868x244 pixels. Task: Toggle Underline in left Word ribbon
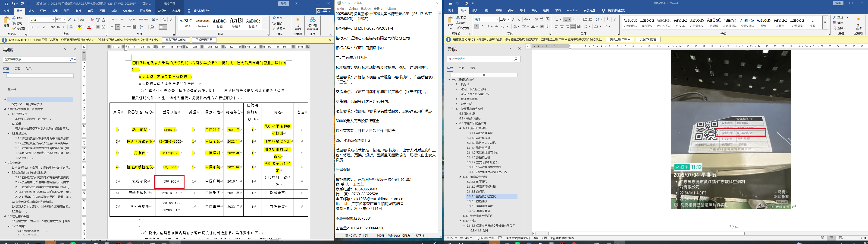[44, 27]
